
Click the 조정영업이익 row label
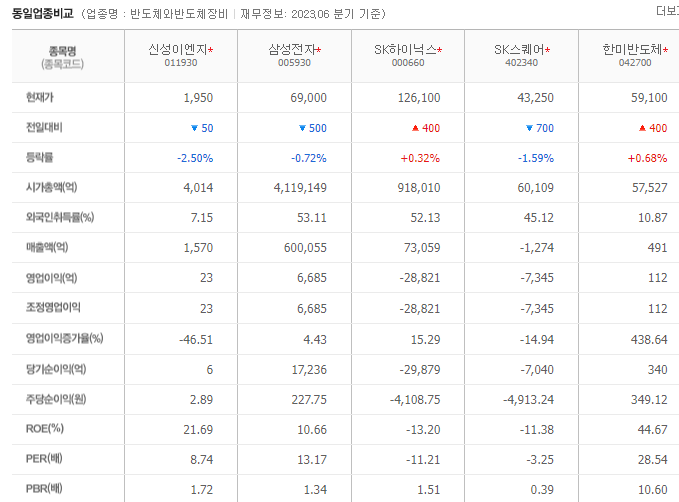53,308
